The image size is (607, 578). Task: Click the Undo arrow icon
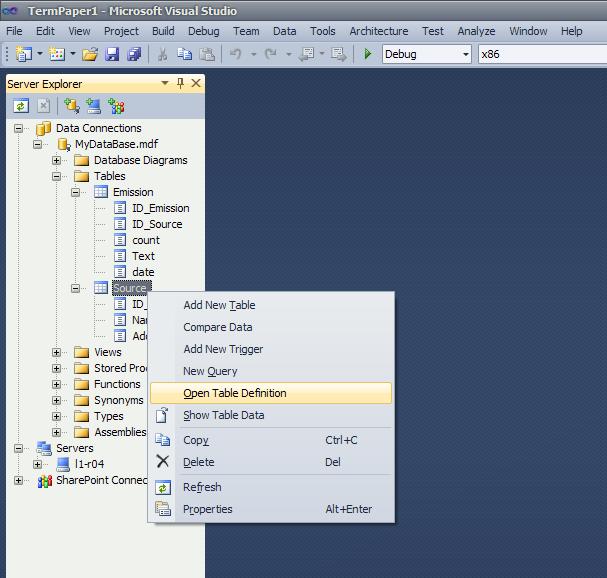pos(236,54)
